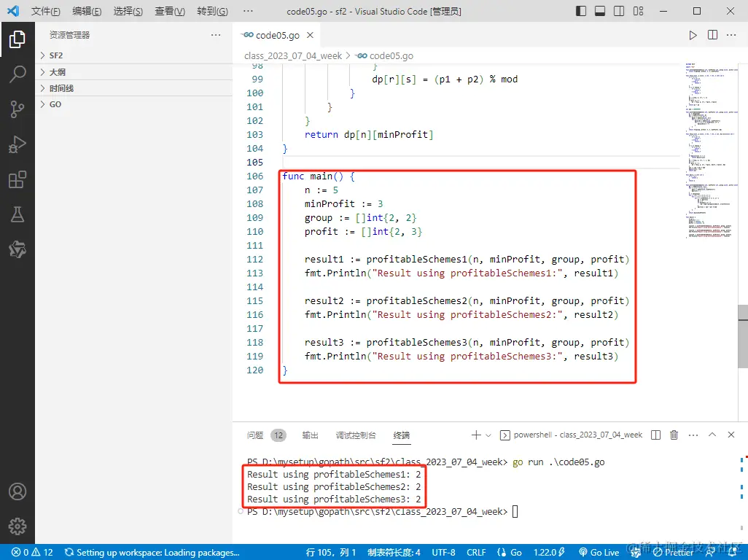Expand the 时间线 timeline section
Screen dimensions: 748x560
[x=133, y=88]
